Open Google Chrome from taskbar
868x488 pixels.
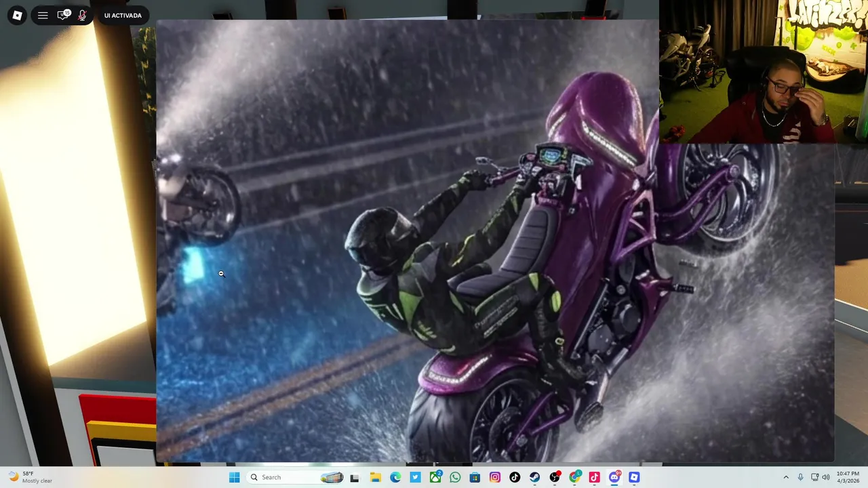pos(574,477)
